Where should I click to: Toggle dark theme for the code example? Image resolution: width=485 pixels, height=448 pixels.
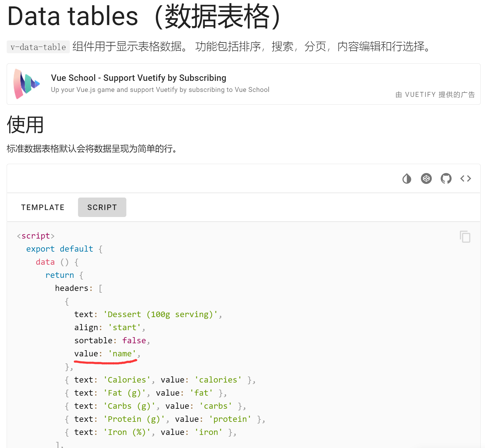[407, 179]
